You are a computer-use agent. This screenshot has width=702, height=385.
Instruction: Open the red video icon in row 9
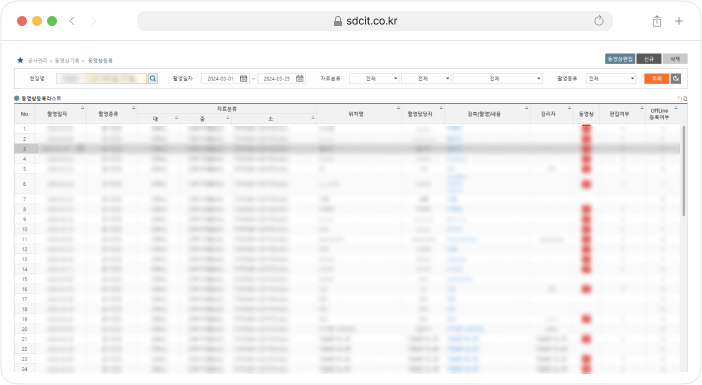[x=586, y=219]
